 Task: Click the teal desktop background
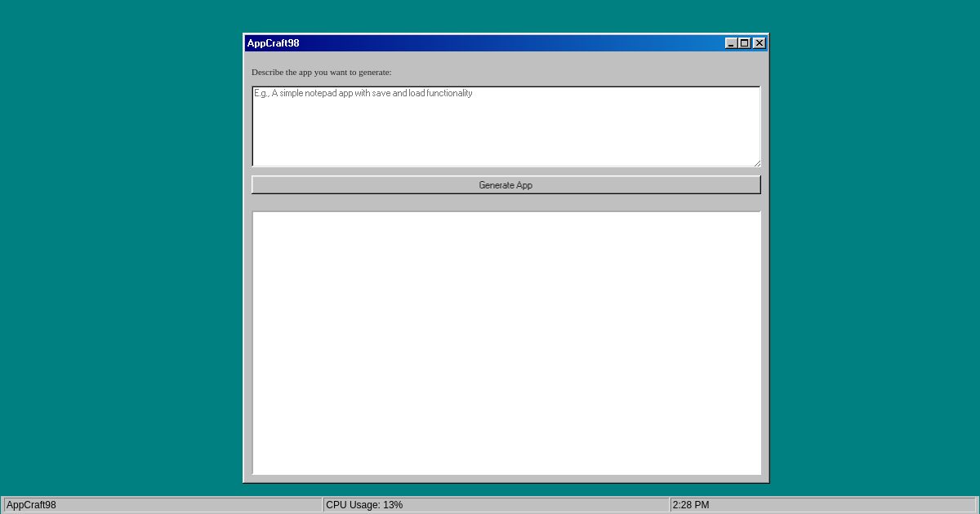(x=122, y=245)
